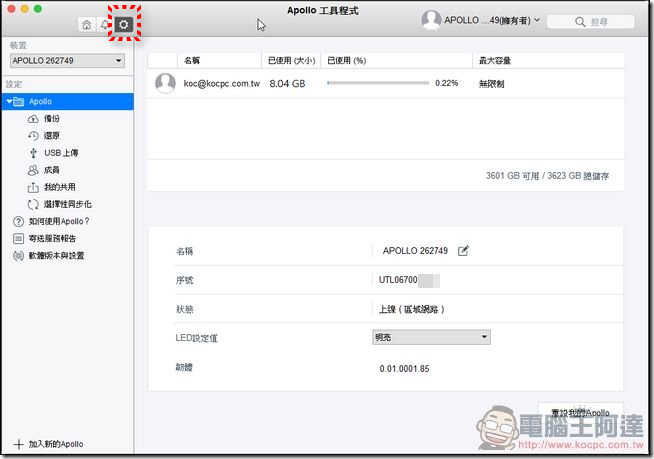This screenshot has width=654, height=459.
Task: Expand the APOLLO owner account menu
Action: 492,20
